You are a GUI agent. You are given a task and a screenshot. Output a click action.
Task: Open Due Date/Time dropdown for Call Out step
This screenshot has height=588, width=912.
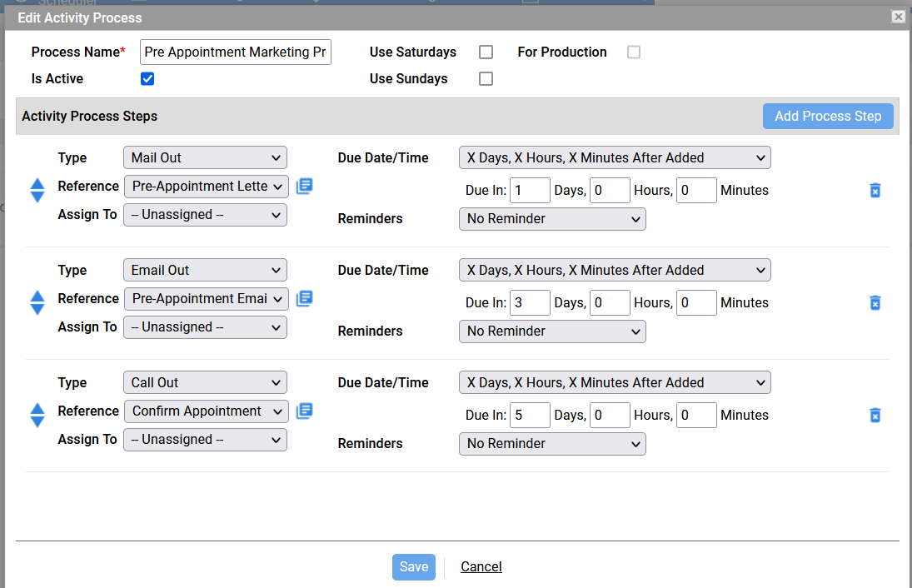(615, 382)
